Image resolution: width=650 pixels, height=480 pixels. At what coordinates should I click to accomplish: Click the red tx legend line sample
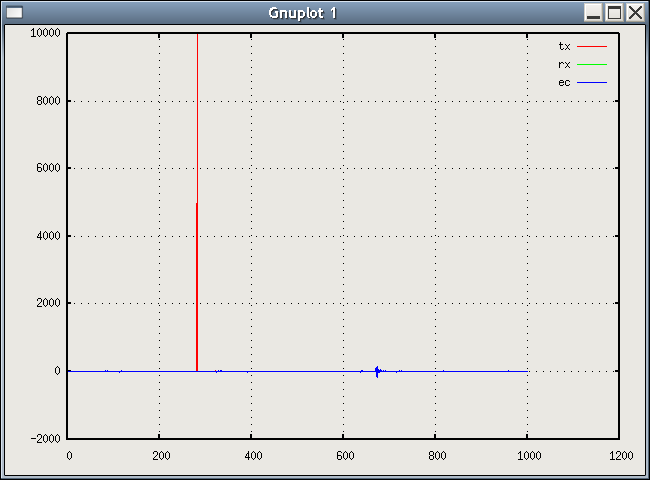(592, 46)
